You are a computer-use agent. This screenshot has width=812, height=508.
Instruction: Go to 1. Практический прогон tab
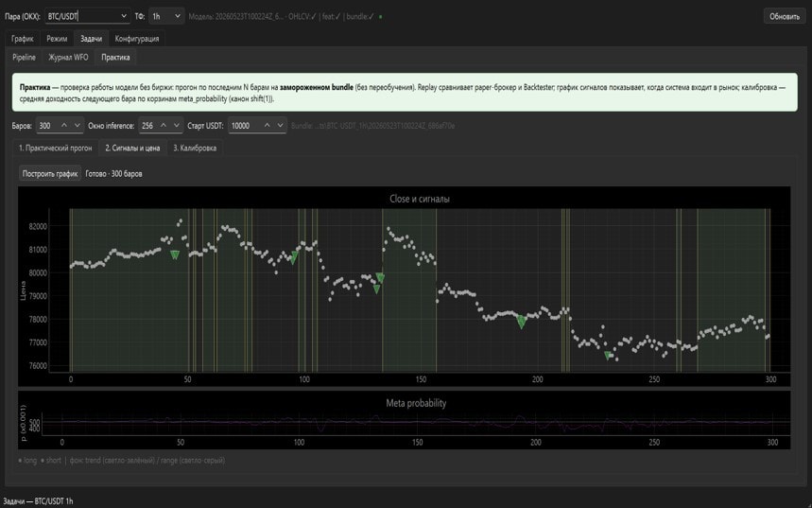tap(56, 148)
